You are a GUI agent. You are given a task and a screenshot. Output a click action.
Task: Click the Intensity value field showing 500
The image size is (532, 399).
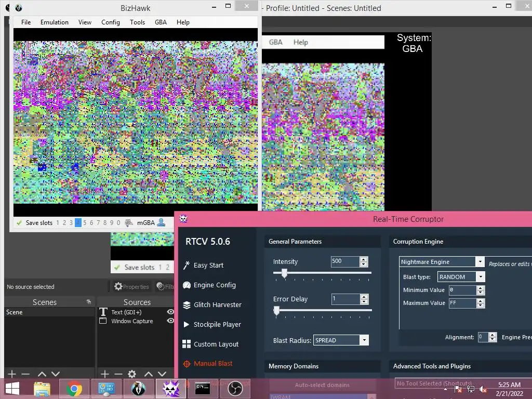point(345,262)
